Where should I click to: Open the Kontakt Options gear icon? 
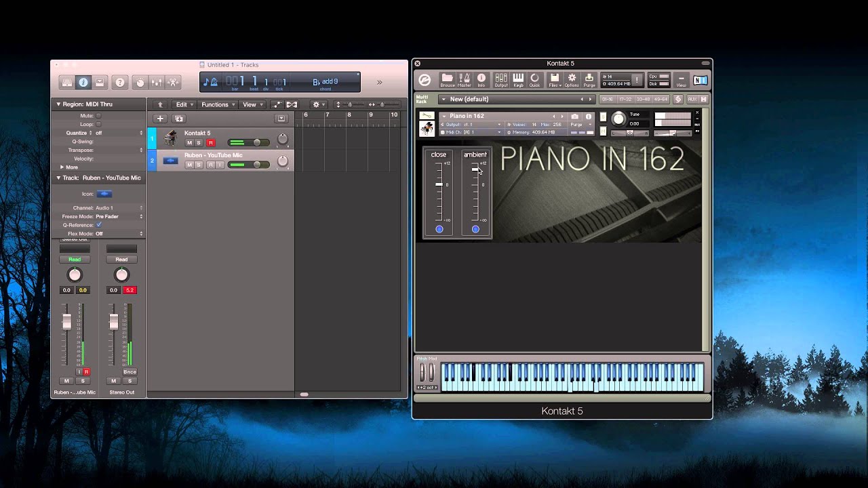click(x=572, y=80)
